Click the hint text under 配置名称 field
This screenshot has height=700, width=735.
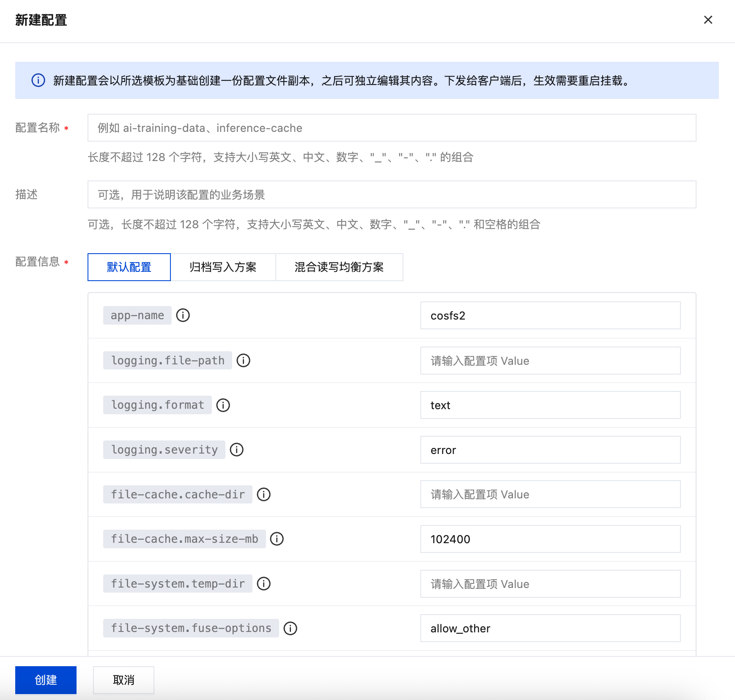coord(281,157)
